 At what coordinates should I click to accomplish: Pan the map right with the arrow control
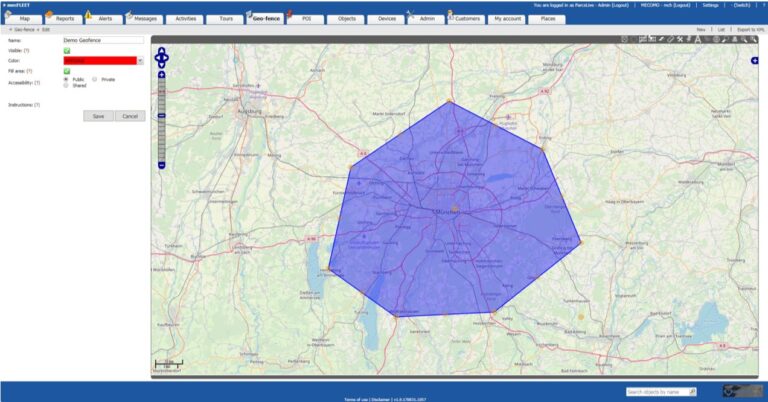click(166, 58)
